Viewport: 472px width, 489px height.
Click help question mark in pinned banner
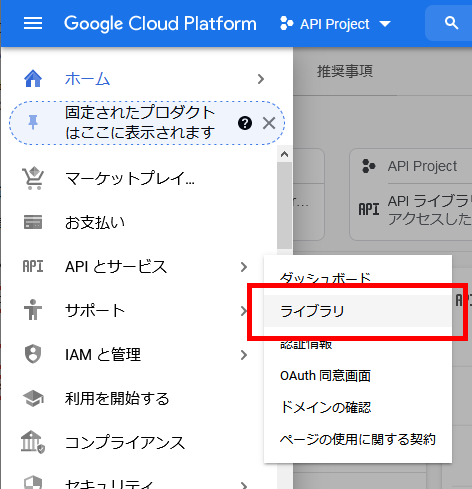[x=245, y=123]
